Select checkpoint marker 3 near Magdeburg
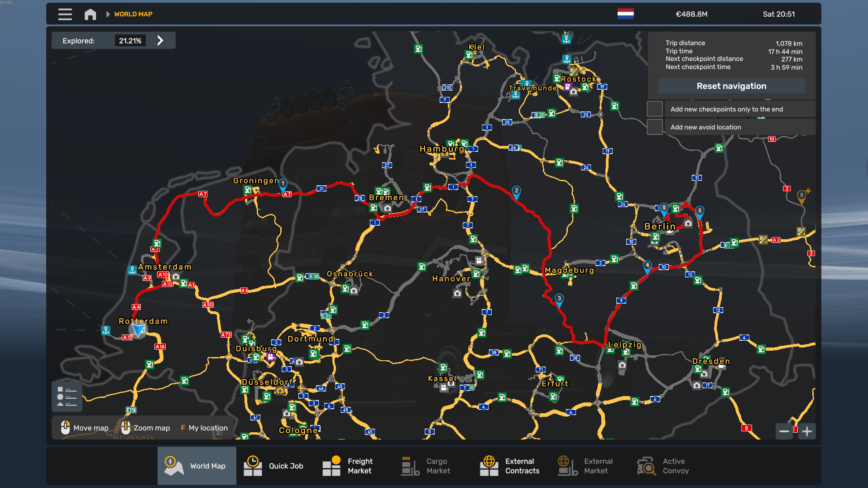The height and width of the screenshot is (488, 868). [x=559, y=299]
